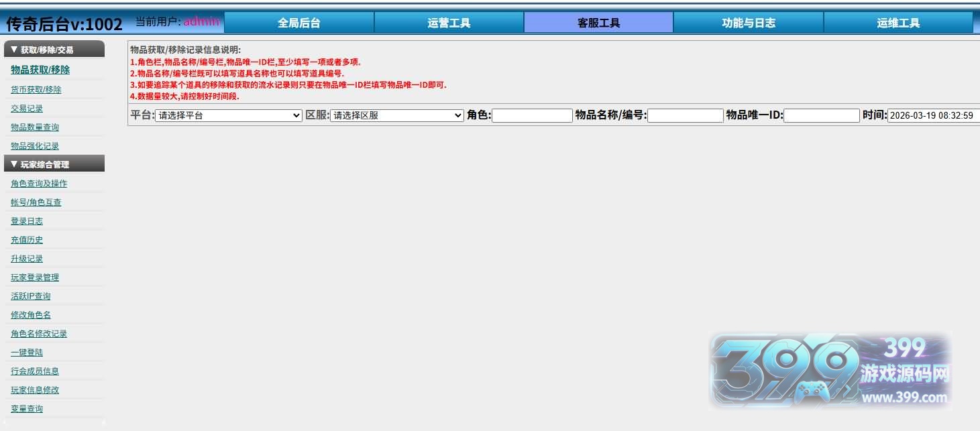
Task: Open 交易记录 in sidebar
Action: point(27,108)
